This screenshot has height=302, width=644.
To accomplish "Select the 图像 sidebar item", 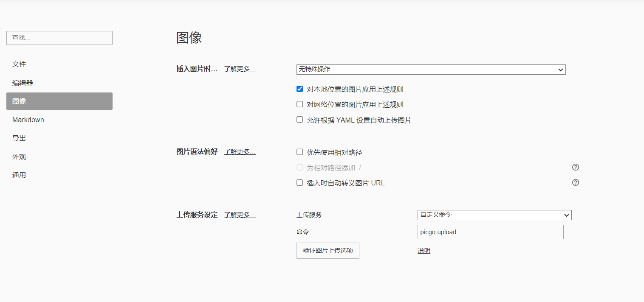I will point(59,101).
